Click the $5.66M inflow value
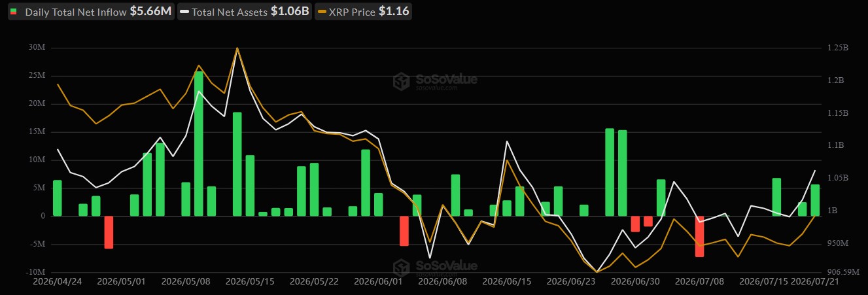 (x=150, y=12)
